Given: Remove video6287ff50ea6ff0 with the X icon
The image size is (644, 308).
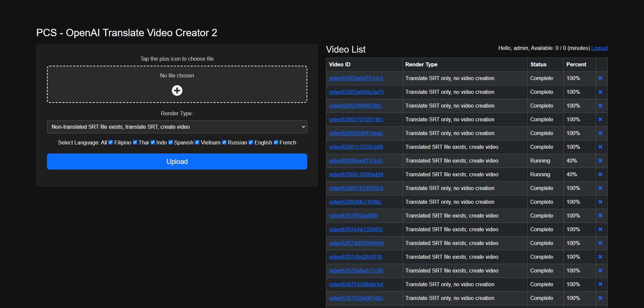Looking at the screenshot, I should 600,215.
